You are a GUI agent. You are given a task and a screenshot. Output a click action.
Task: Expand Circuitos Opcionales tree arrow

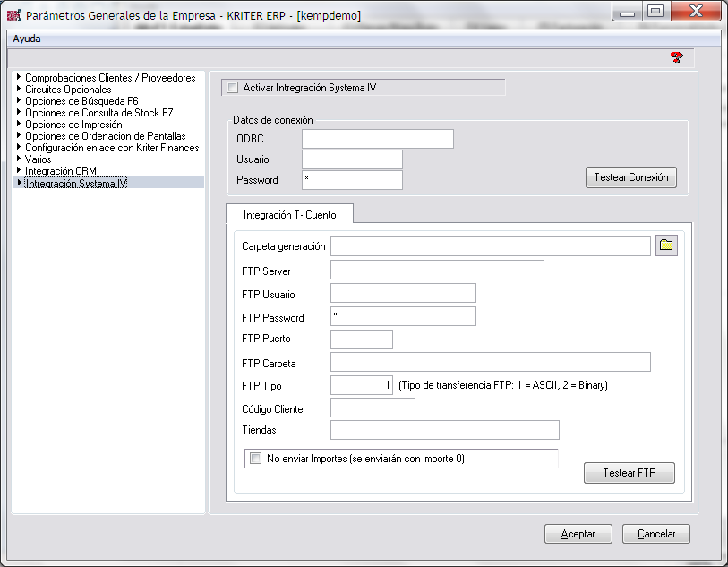coord(19,88)
